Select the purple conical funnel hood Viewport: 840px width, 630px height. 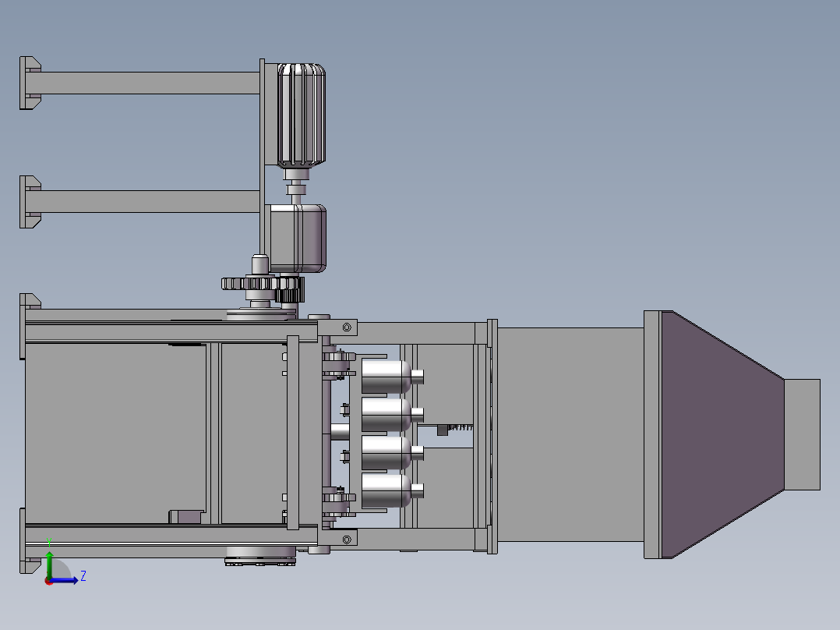pyautogui.click(x=722, y=434)
